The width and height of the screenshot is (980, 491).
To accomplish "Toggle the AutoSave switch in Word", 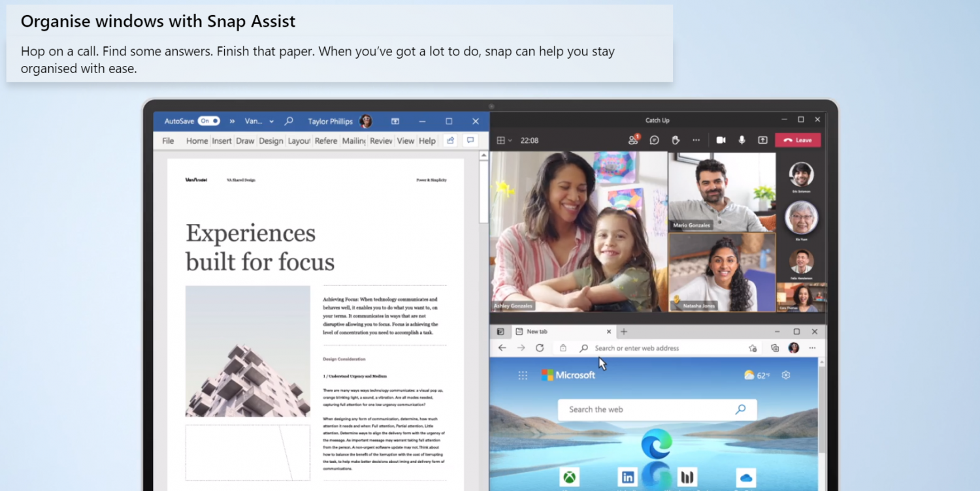I will [209, 121].
